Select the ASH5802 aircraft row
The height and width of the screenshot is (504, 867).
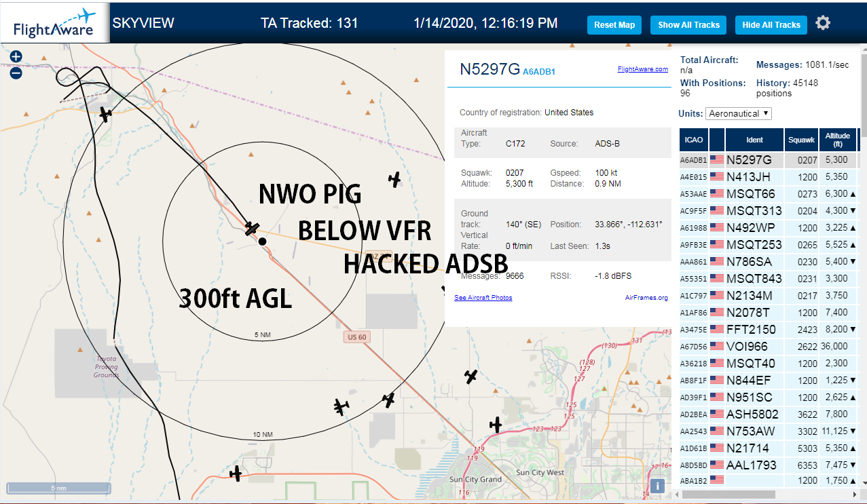(x=769, y=414)
